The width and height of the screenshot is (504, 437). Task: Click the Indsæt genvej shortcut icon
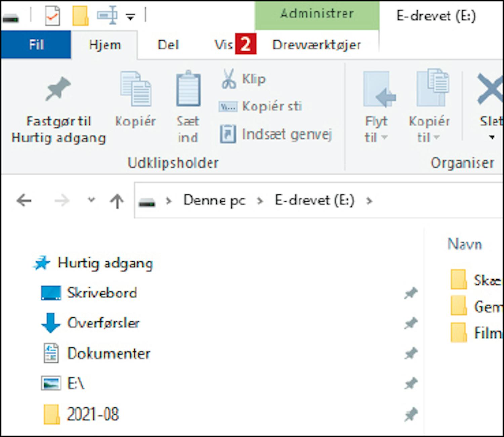click(228, 134)
